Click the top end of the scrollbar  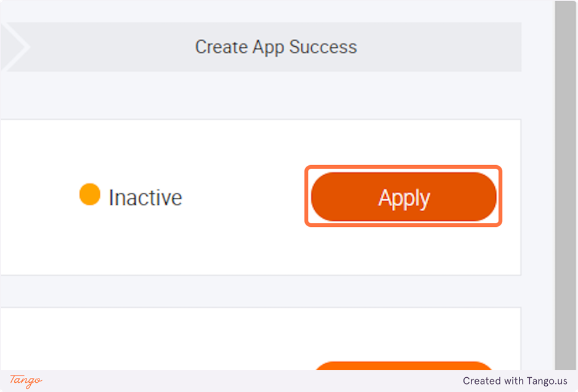pyautogui.click(x=564, y=6)
